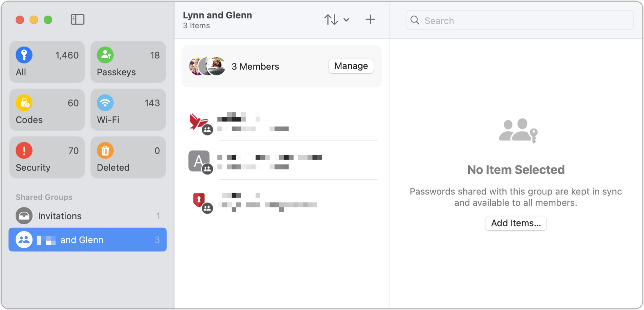Click the search magnifying glass icon

pos(415,20)
